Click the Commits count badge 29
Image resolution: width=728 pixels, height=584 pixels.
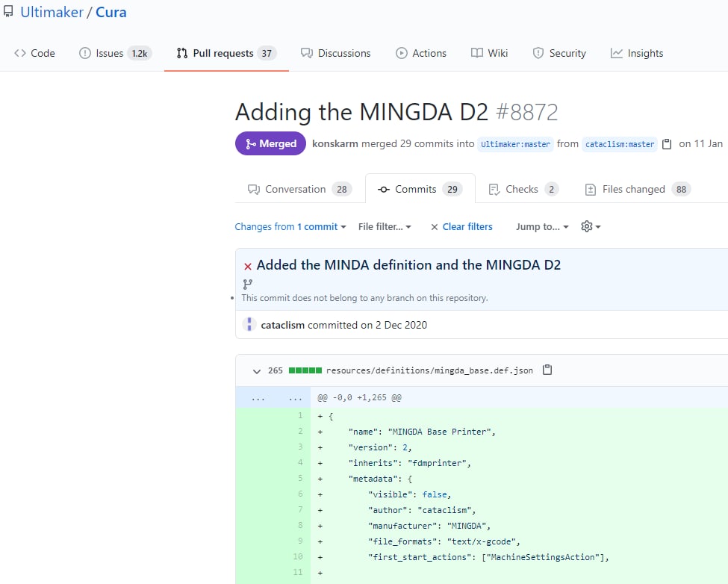click(452, 190)
